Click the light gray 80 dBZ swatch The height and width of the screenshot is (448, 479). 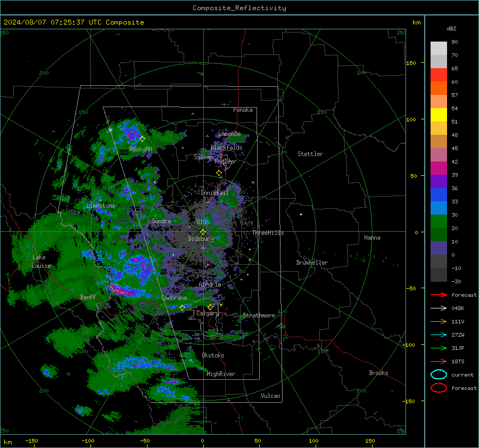439,48
